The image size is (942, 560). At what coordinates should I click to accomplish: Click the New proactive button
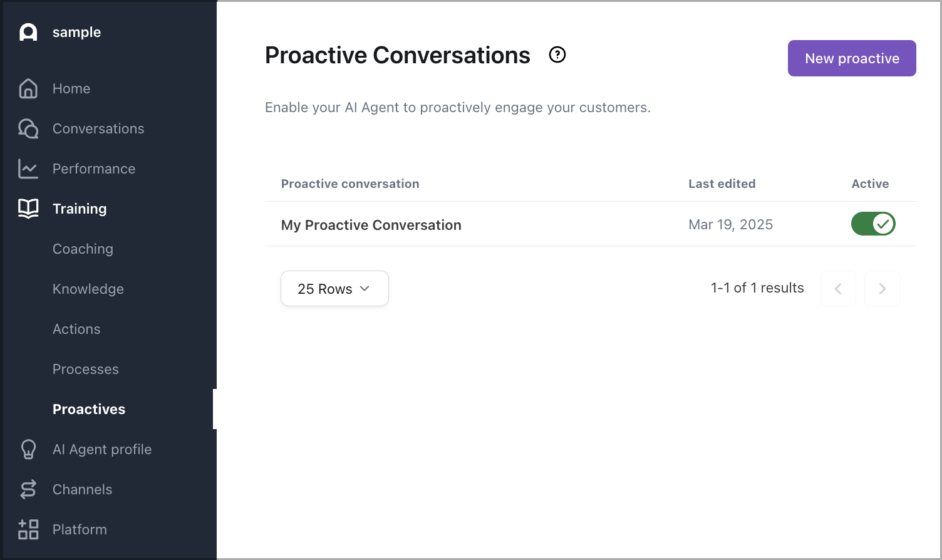click(x=851, y=58)
